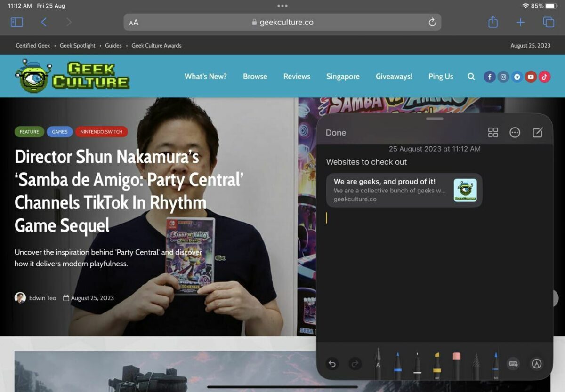Tap the geekculture.co address bar
The height and width of the screenshot is (392, 565).
(282, 22)
